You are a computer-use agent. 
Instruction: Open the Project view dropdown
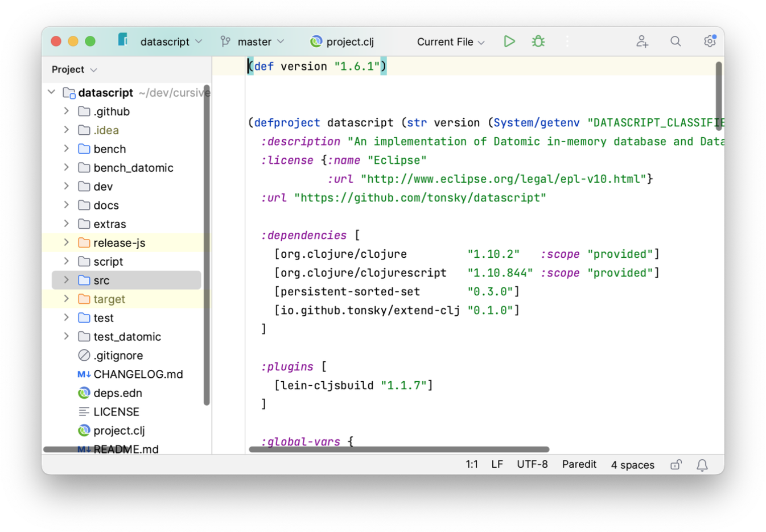[74, 69]
